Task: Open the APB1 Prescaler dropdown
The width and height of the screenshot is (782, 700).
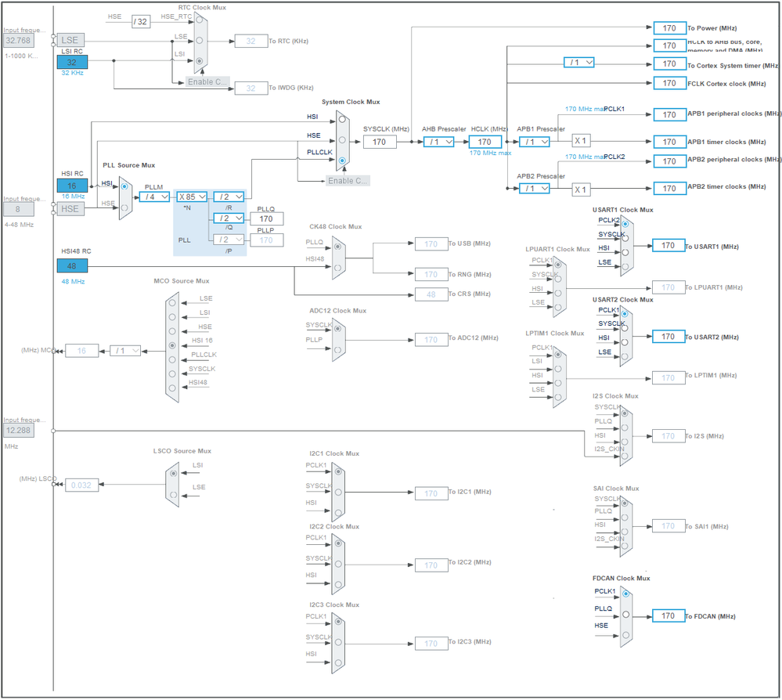Action: [534, 143]
